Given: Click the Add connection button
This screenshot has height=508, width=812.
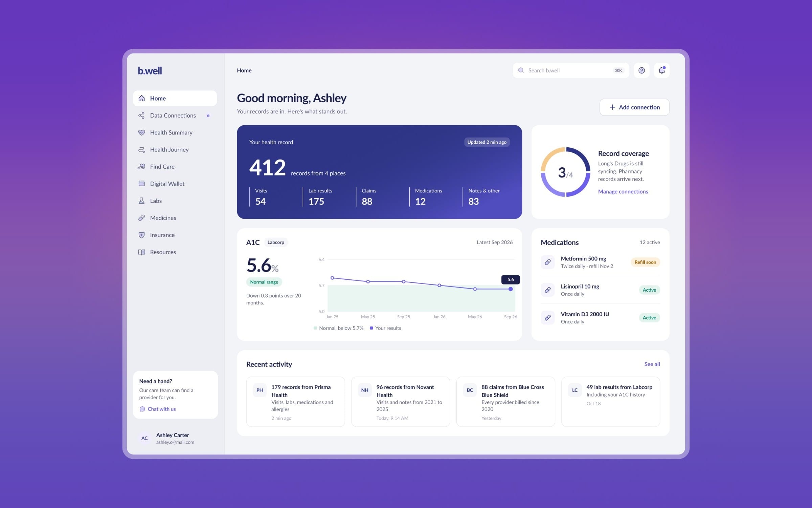Looking at the screenshot, I should 634,107.
